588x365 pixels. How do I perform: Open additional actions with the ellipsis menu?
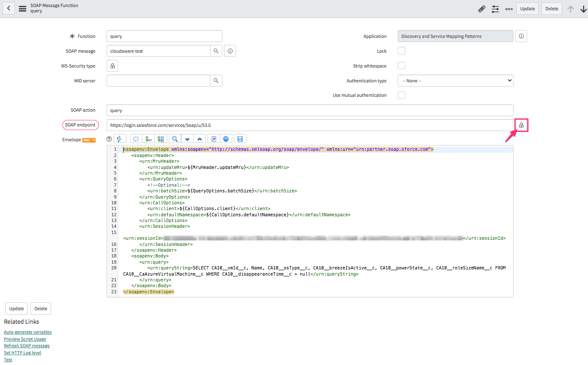click(x=509, y=8)
